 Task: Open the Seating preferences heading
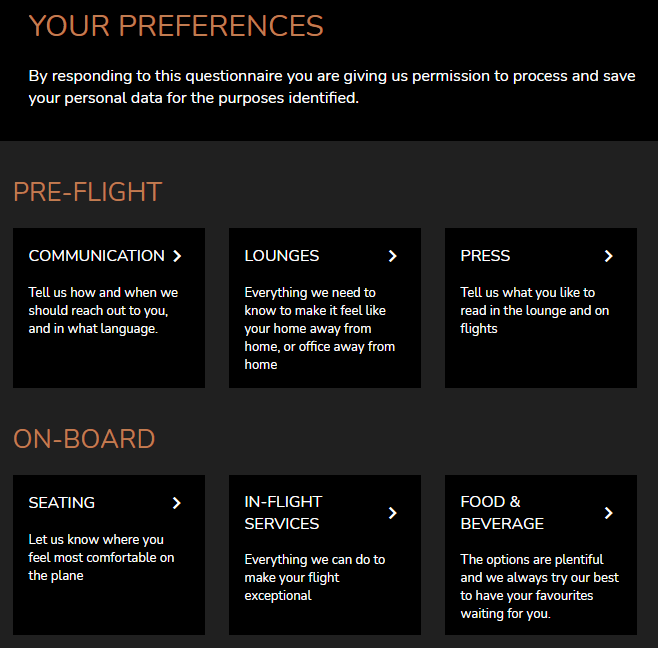tap(62, 503)
